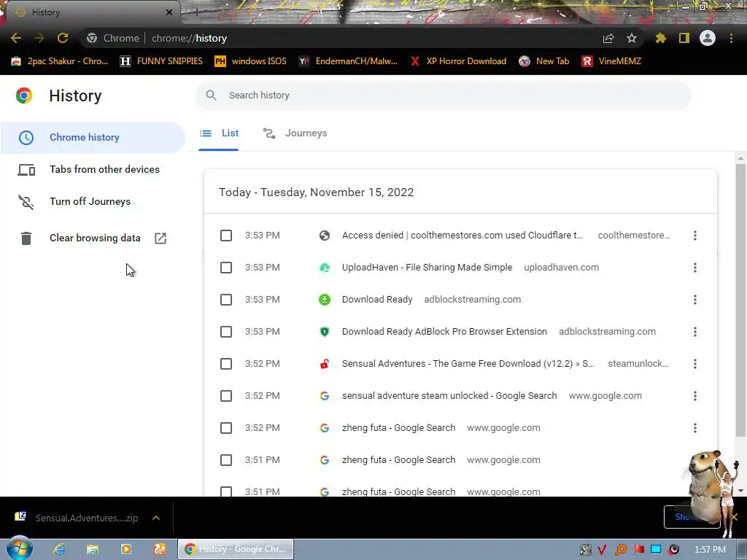Open Clear browsing data
Screen dimensions: 747x560
coord(93,238)
